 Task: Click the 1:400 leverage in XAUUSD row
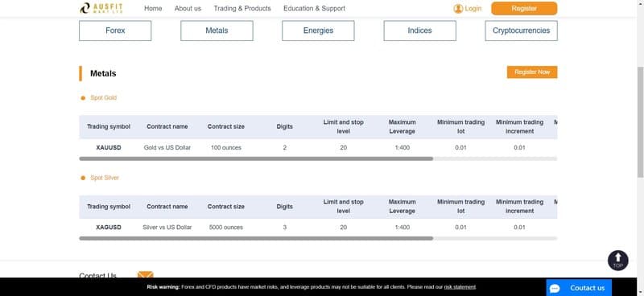402,147
